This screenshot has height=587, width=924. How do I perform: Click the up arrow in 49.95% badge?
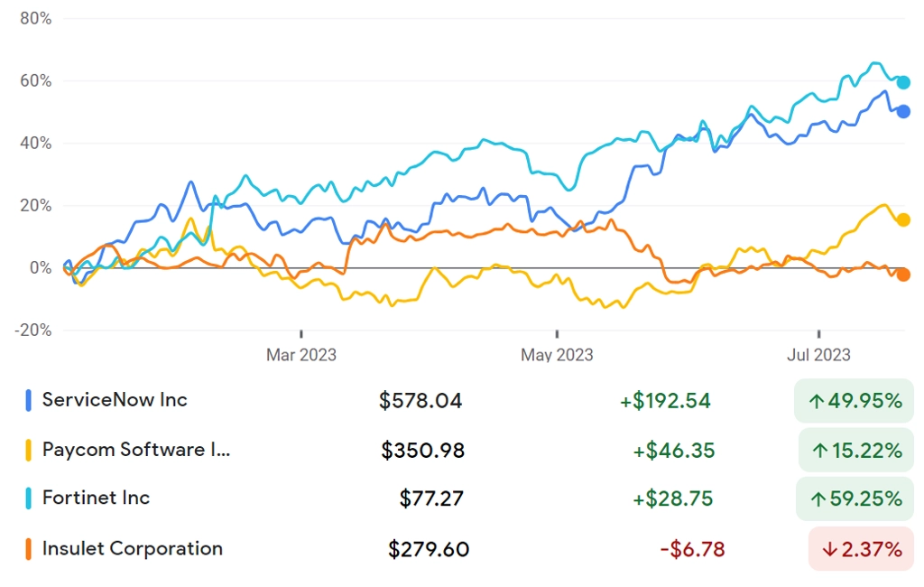coord(816,402)
